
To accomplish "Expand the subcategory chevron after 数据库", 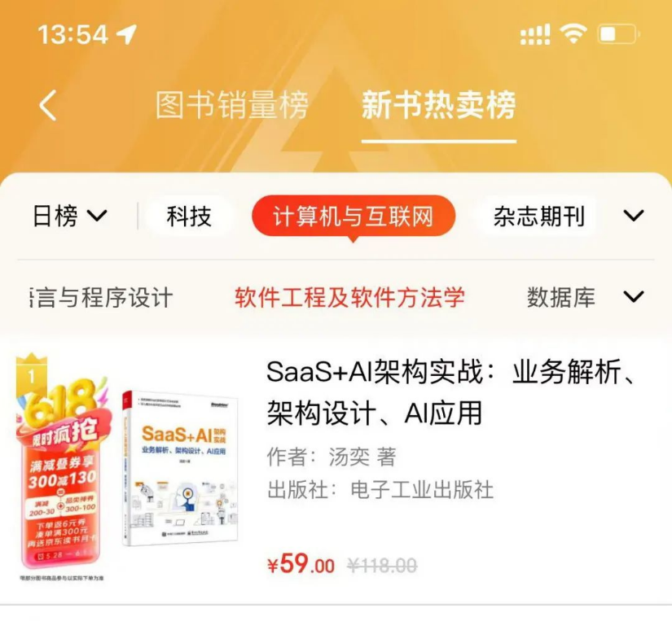I will tap(634, 296).
